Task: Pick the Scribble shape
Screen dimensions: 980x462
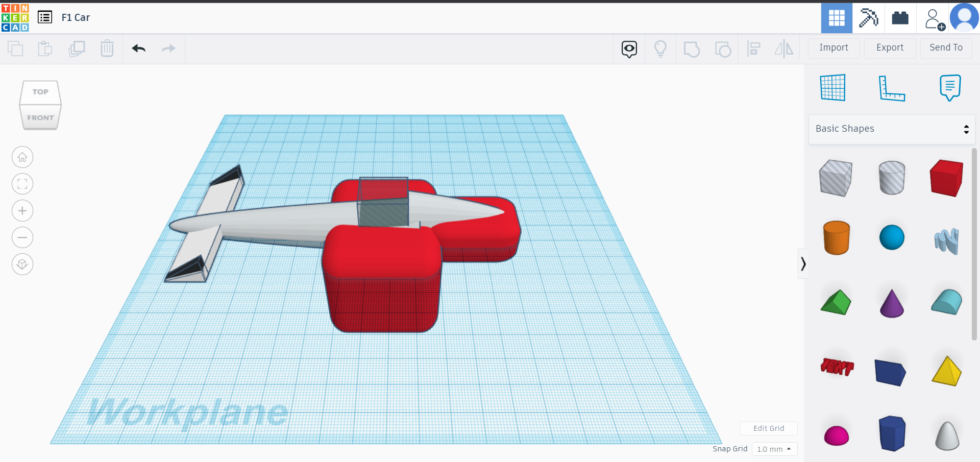Action: [x=947, y=240]
